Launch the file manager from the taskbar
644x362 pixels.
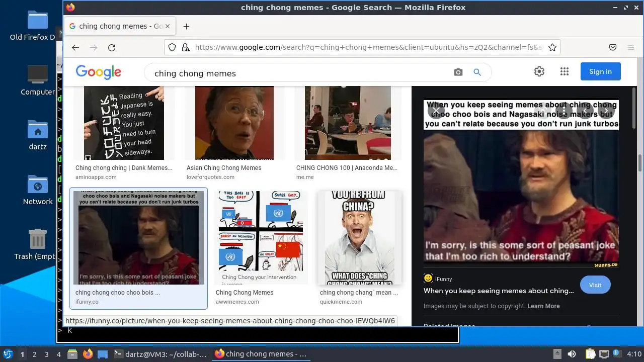point(72,354)
